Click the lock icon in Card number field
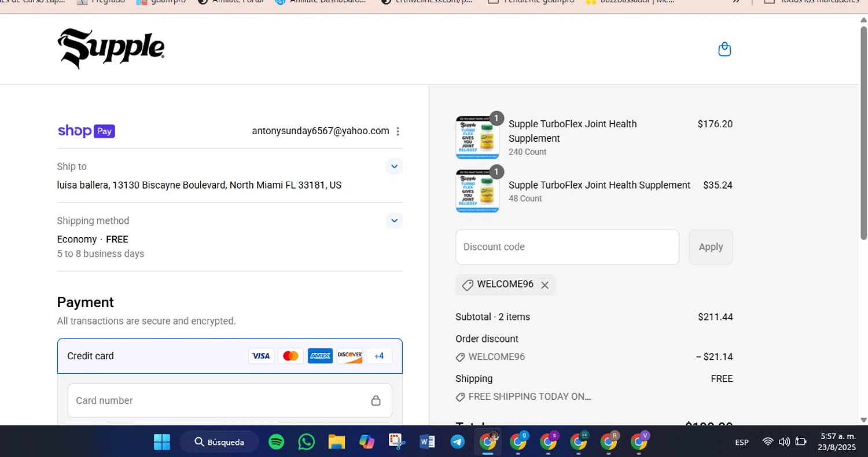The height and width of the screenshot is (457, 868). point(376,400)
